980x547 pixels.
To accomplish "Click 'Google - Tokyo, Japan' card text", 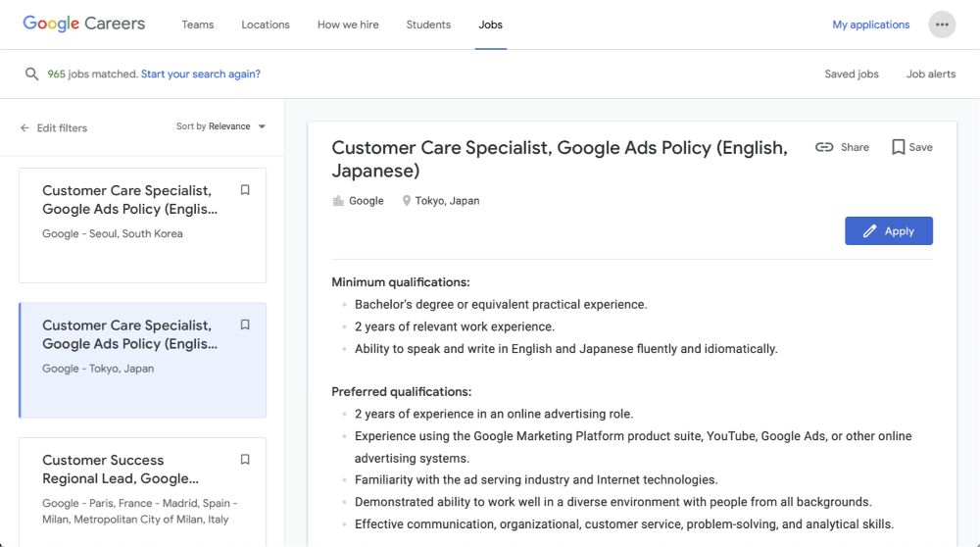I will pyautogui.click(x=98, y=369).
